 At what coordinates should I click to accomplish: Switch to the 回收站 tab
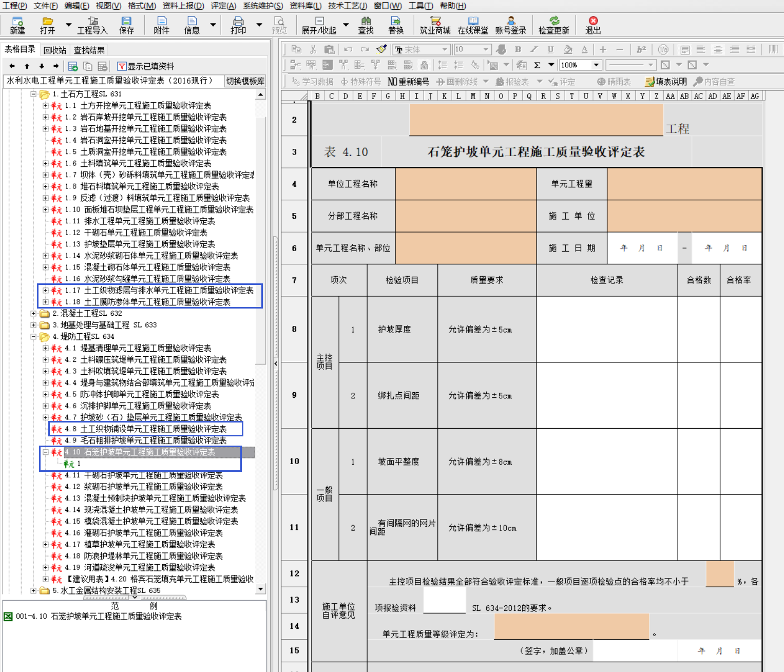coord(55,50)
